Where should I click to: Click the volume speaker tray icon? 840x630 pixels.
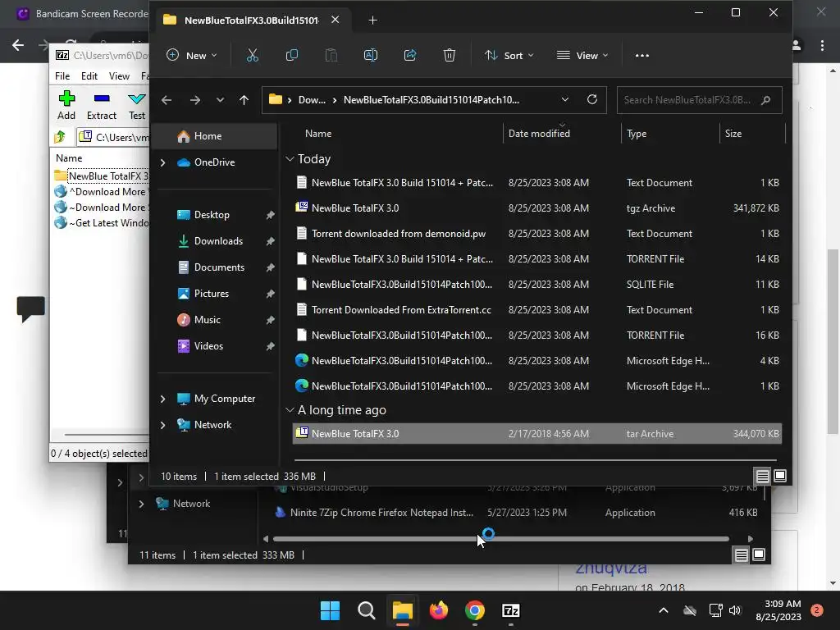[735, 610]
